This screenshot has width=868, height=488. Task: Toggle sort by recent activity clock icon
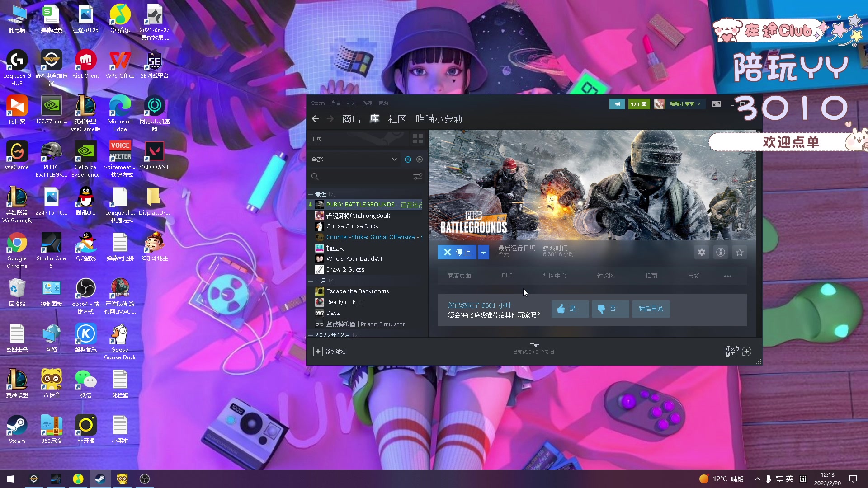click(x=408, y=160)
